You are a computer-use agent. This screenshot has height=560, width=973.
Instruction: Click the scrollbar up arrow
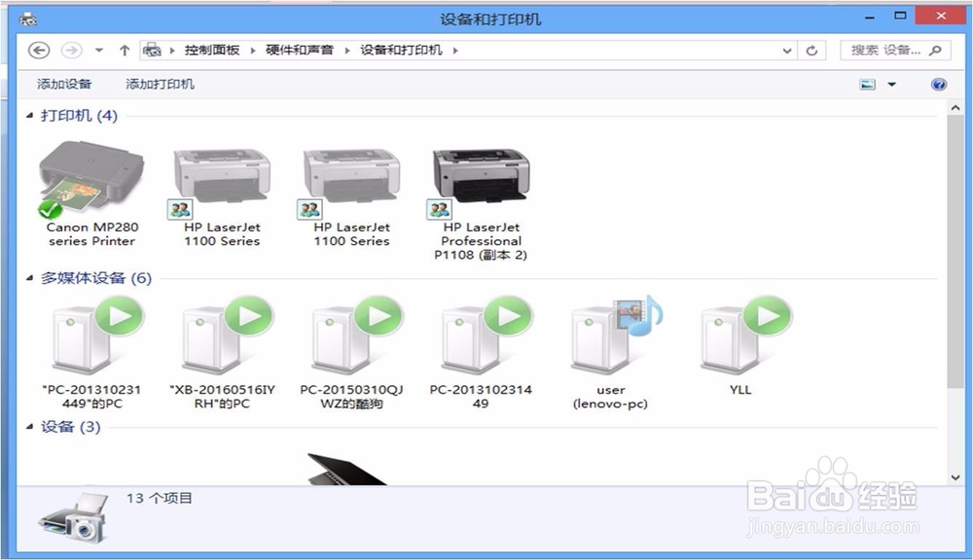point(955,108)
